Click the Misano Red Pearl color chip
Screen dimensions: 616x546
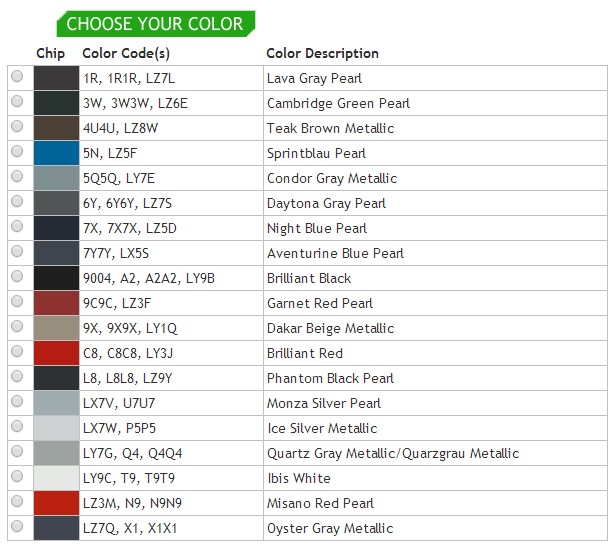tap(55, 503)
